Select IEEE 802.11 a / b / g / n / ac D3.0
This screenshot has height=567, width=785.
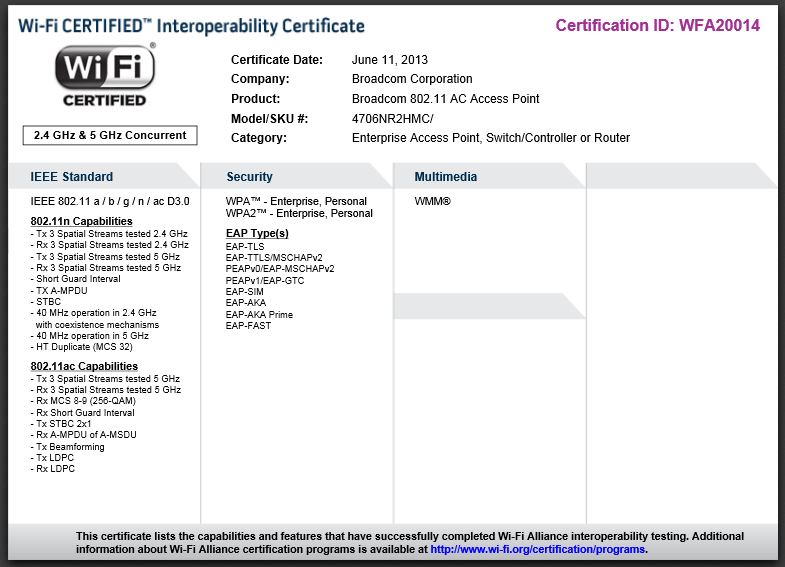click(x=110, y=201)
